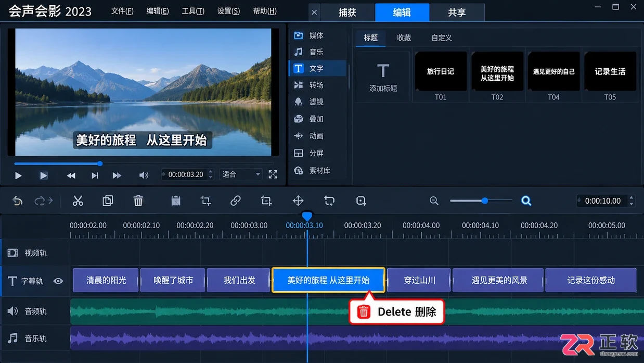Click the fullscreen preview expand icon
644x363 pixels.
(x=273, y=174)
